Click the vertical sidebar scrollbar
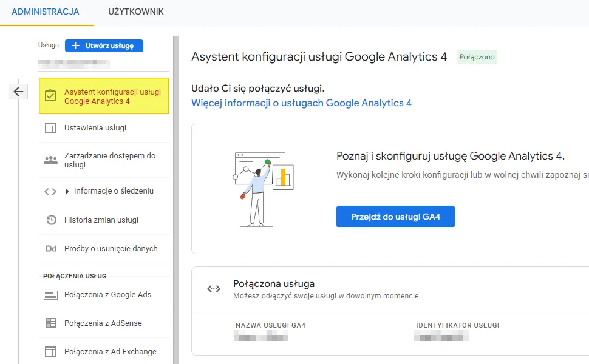 coord(175,200)
